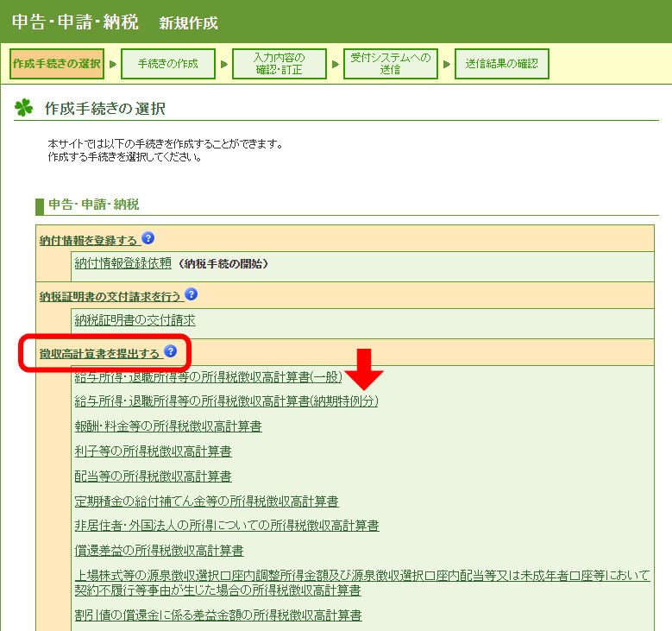Open the 送信結果の確認 step
The width and height of the screenshot is (672, 631).
501,64
